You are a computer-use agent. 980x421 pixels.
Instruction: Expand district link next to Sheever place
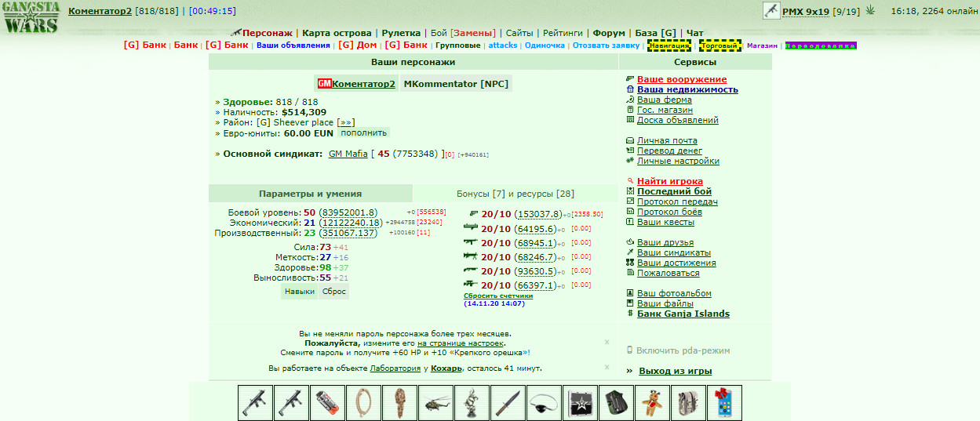[x=346, y=122]
